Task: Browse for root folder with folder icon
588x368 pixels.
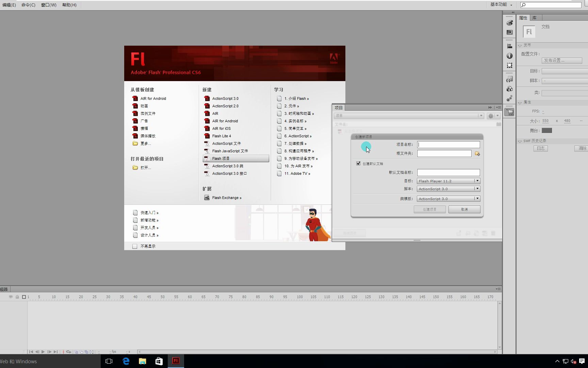Action: 477,154
